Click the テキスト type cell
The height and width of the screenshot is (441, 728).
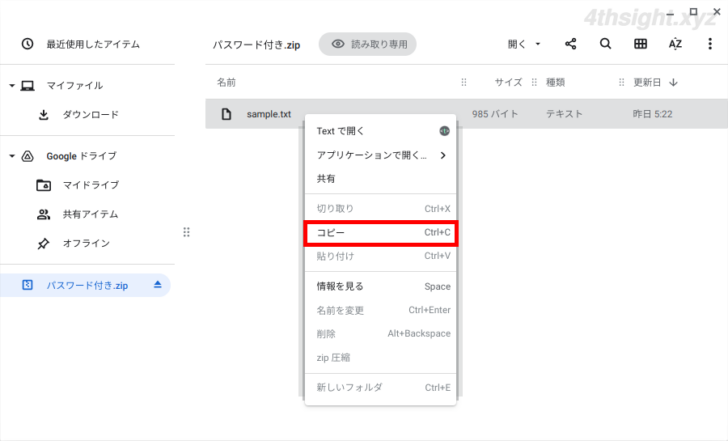564,114
